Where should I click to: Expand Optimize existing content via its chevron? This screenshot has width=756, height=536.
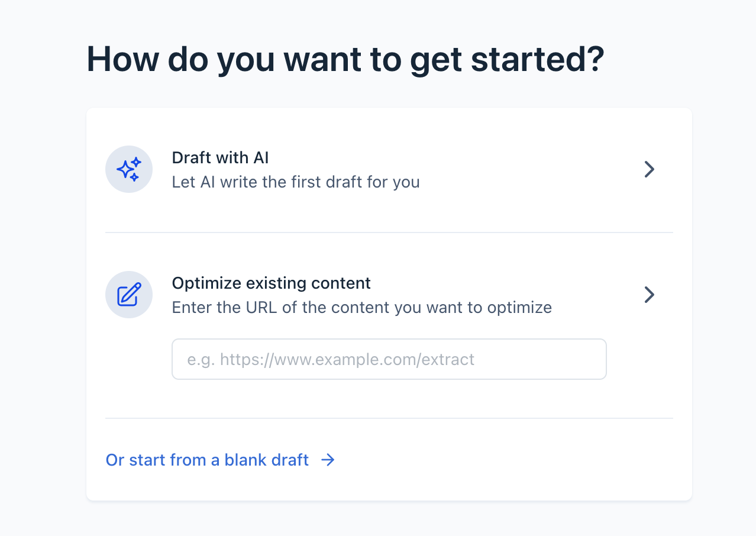pyautogui.click(x=649, y=295)
